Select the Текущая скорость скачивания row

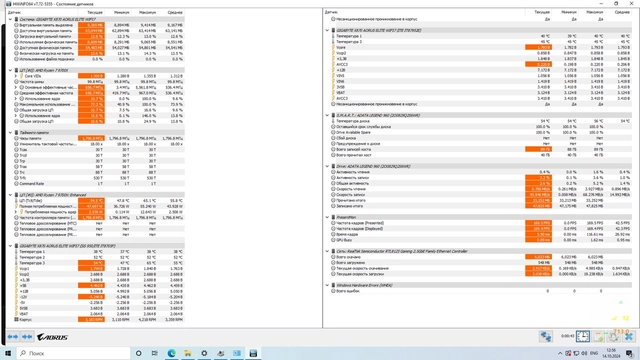click(x=481, y=269)
